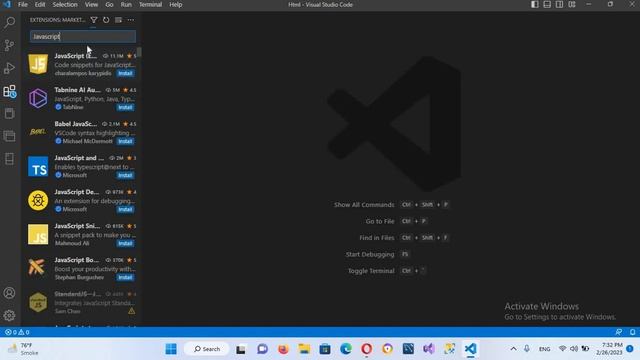
Task: Select Extensions view icon in activity bar
Action: click(9, 91)
